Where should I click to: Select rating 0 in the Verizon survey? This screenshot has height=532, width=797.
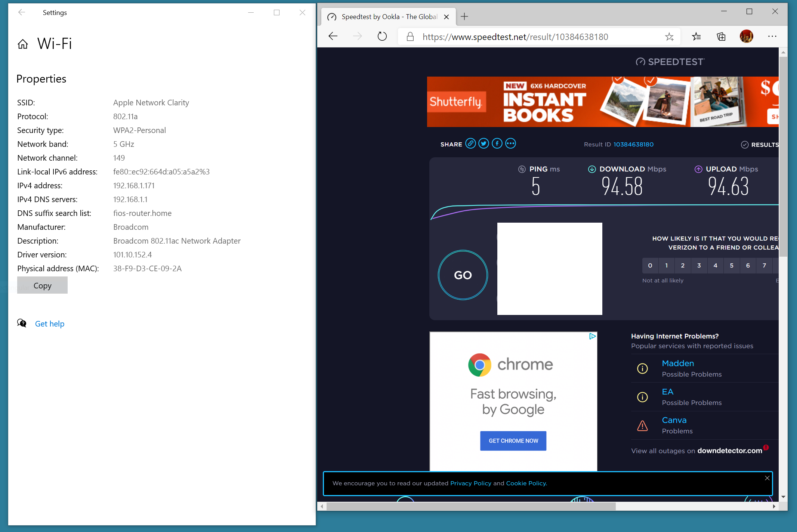pyautogui.click(x=650, y=266)
